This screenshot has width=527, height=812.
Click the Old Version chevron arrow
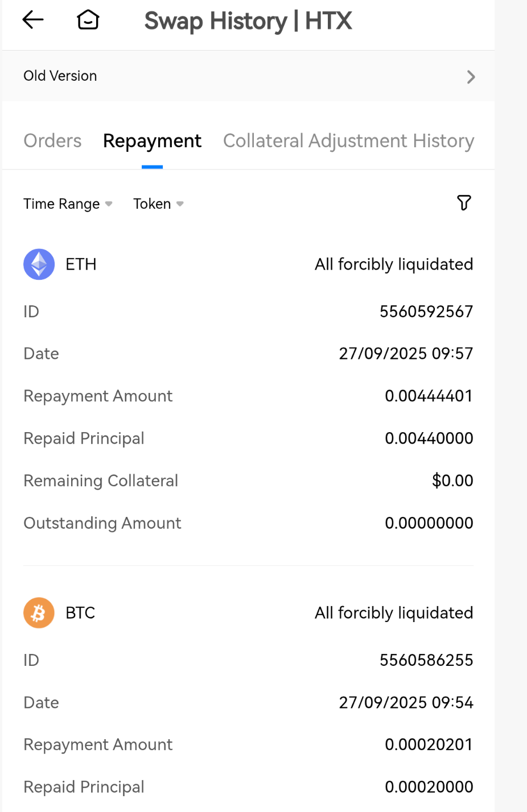pos(471,77)
